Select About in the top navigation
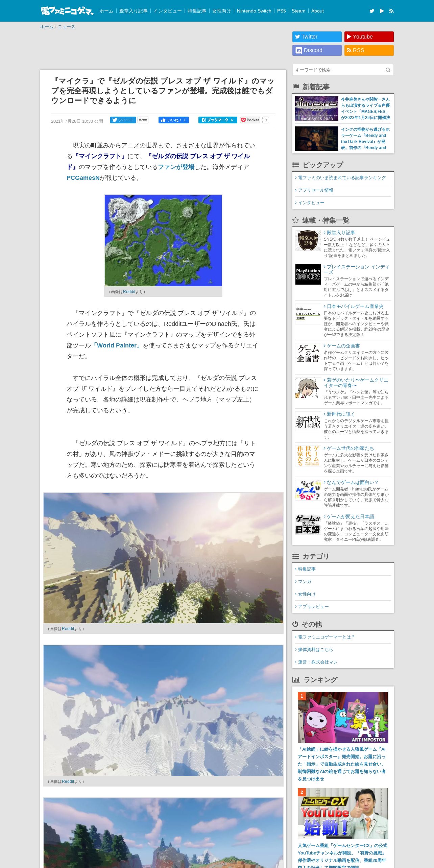 (x=317, y=11)
